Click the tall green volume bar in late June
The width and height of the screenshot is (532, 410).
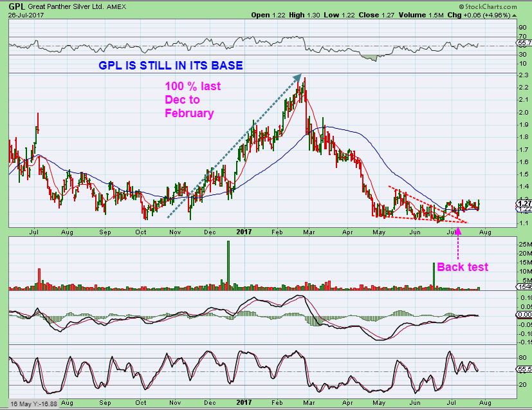(434, 276)
